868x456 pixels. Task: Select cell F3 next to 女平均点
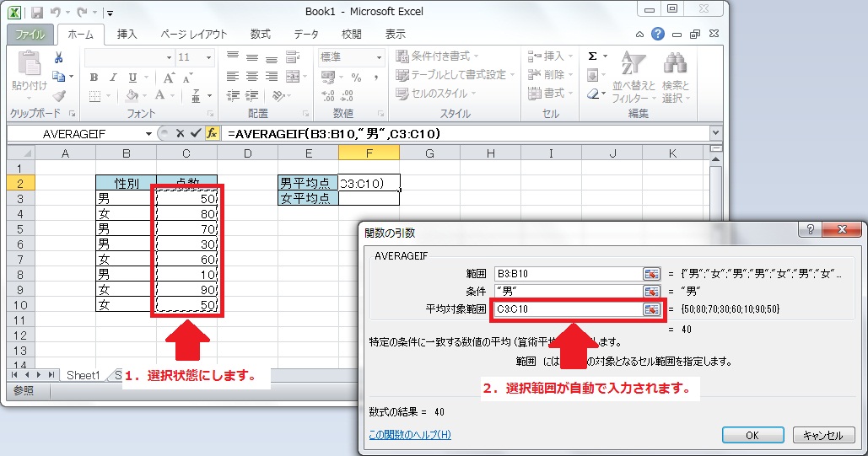tap(369, 198)
